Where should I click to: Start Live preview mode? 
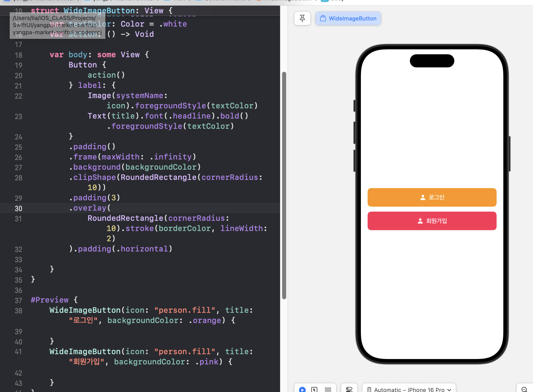tap(302, 389)
